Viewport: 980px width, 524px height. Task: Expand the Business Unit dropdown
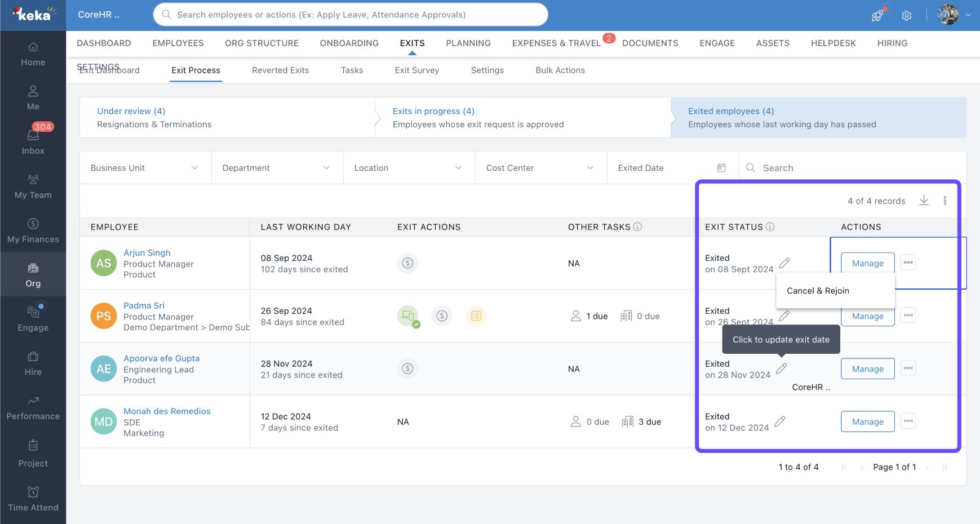(145, 168)
